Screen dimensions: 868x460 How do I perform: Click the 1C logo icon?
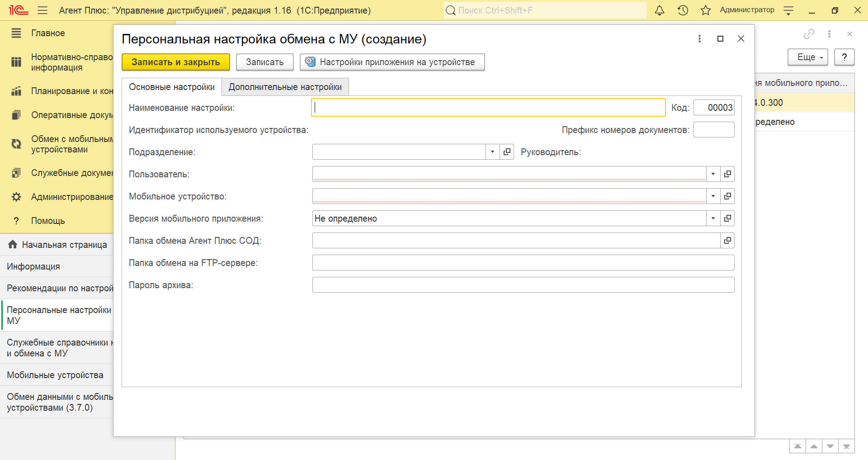[18, 10]
